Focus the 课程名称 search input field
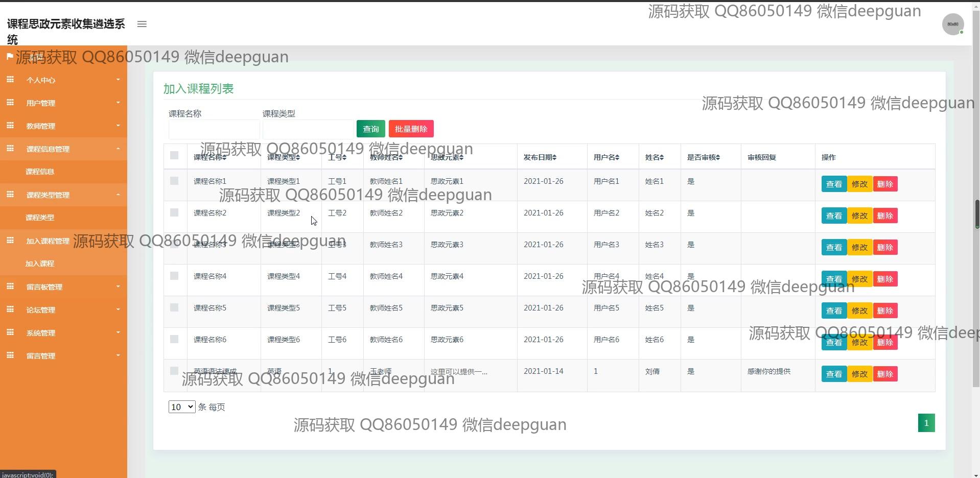The image size is (980, 478). point(214,129)
